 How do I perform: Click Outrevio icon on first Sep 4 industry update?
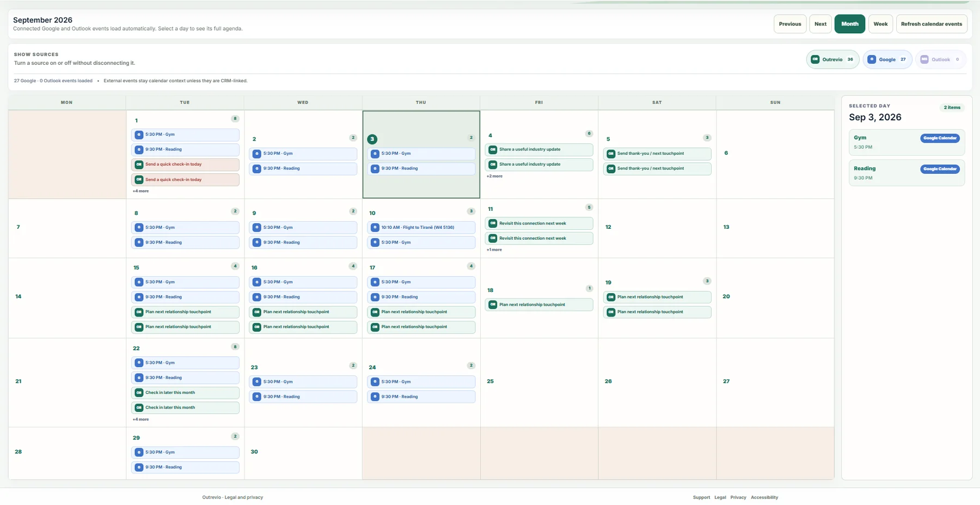493,149
